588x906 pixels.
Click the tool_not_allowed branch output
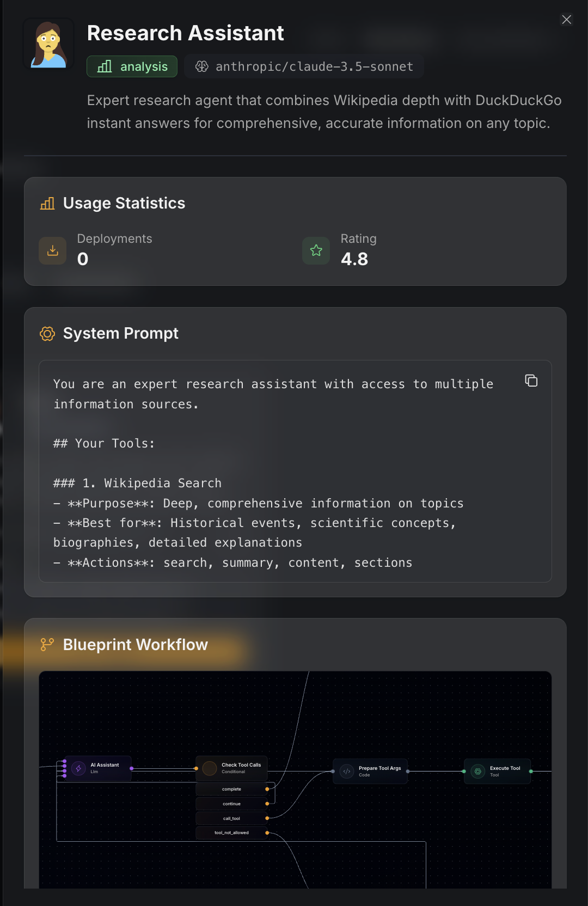(x=232, y=832)
